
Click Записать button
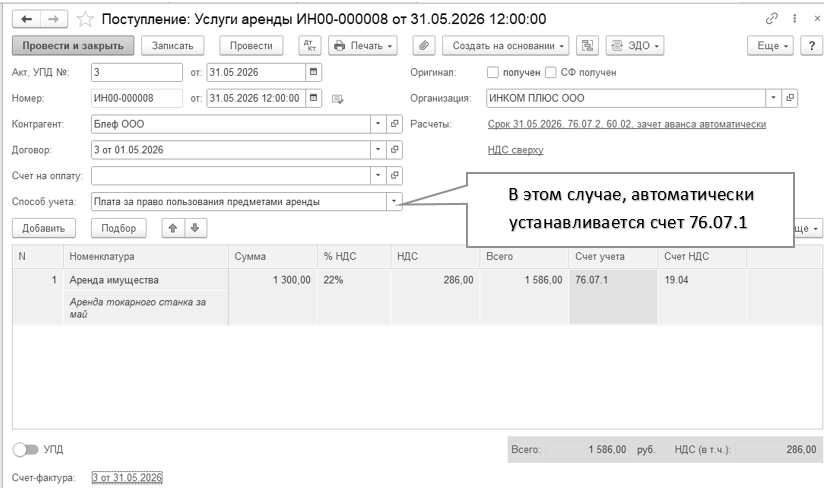pyautogui.click(x=172, y=46)
